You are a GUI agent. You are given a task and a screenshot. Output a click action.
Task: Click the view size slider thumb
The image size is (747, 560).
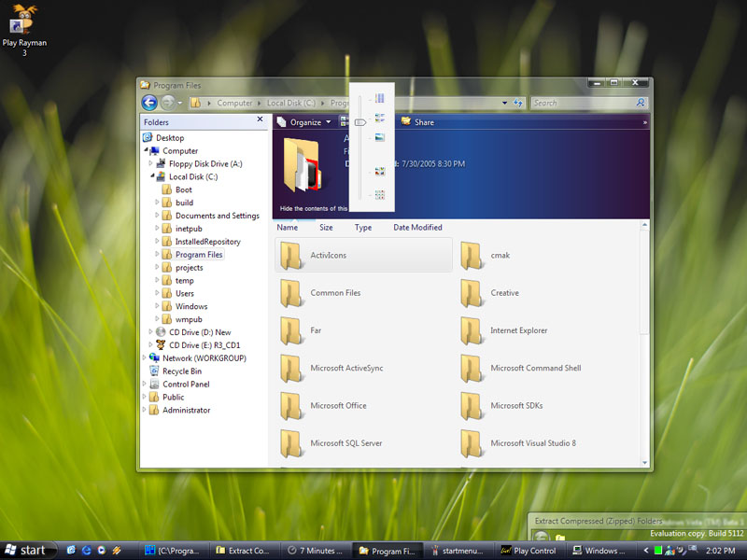(x=360, y=122)
